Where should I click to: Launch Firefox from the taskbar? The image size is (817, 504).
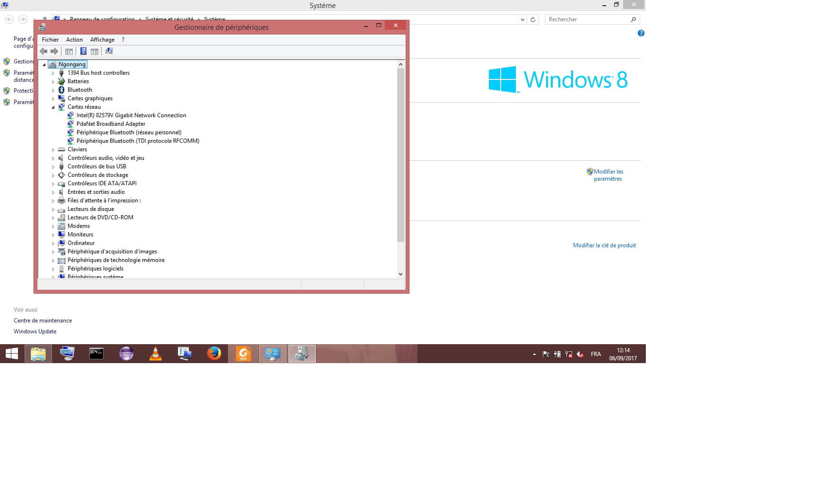[x=214, y=354]
